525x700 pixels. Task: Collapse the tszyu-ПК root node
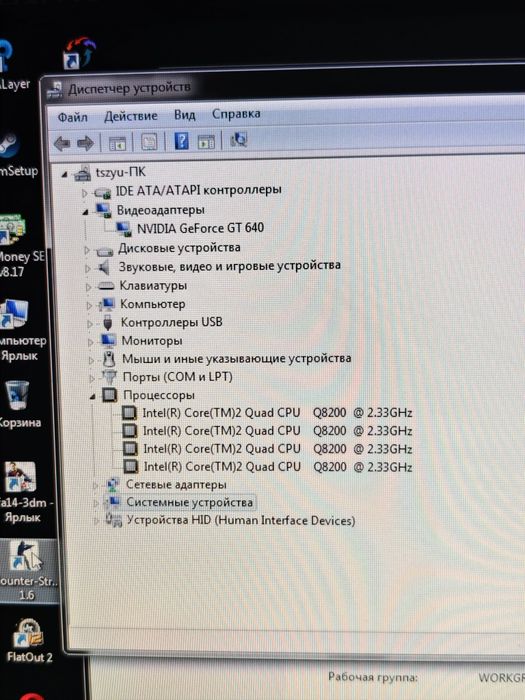pyautogui.click(x=65, y=175)
